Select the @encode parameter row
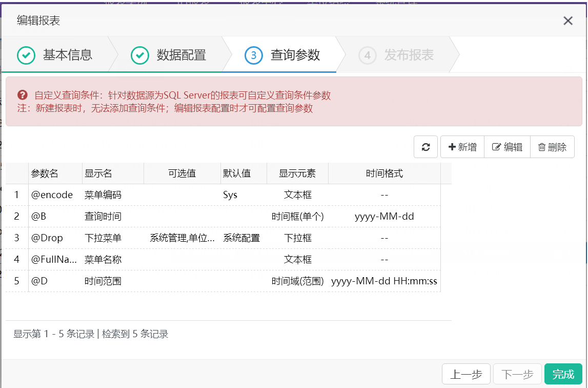The image size is (588, 388). coord(223,195)
